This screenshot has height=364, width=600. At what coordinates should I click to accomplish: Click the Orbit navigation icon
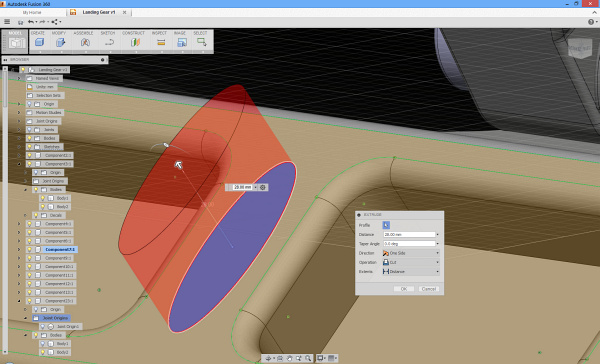(x=268, y=358)
